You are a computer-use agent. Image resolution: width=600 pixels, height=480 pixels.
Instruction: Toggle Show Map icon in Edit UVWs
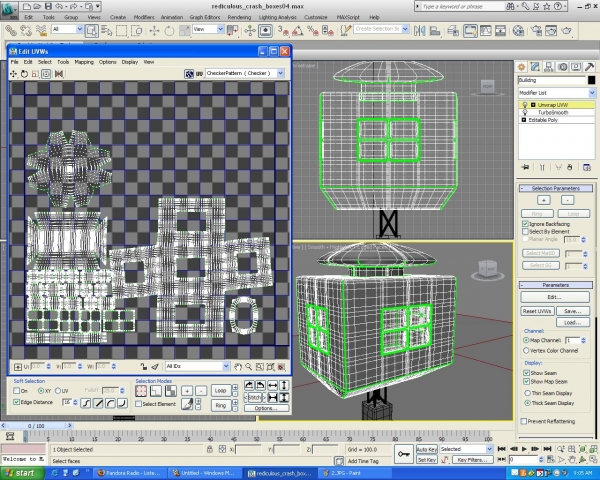click(x=189, y=74)
